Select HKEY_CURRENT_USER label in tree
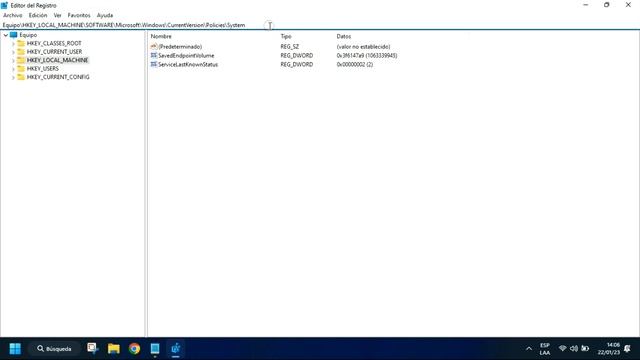Viewport: 640px width, 360px height. (54, 52)
